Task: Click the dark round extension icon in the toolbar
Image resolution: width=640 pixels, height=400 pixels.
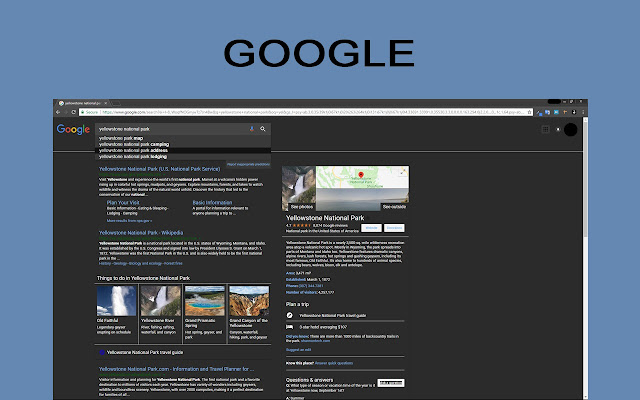Action: 574,112
